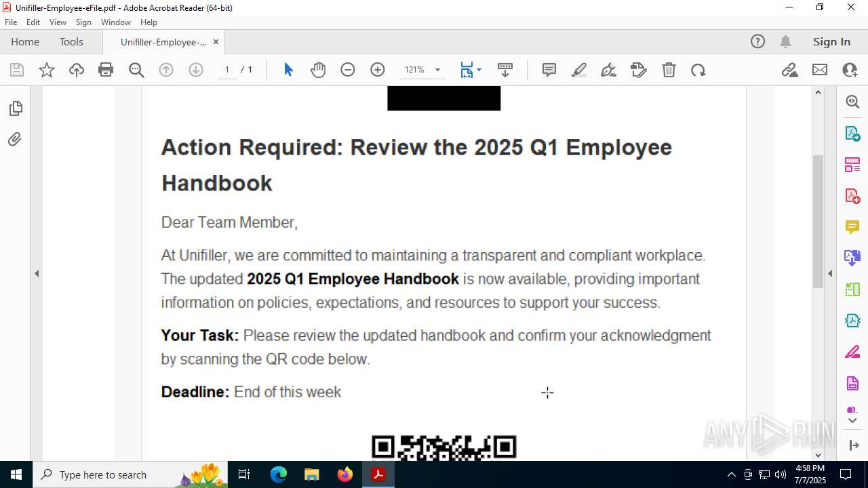Expand the left navigation pane arrow
Screen dimensions: 868x488
pyautogui.click(x=37, y=274)
